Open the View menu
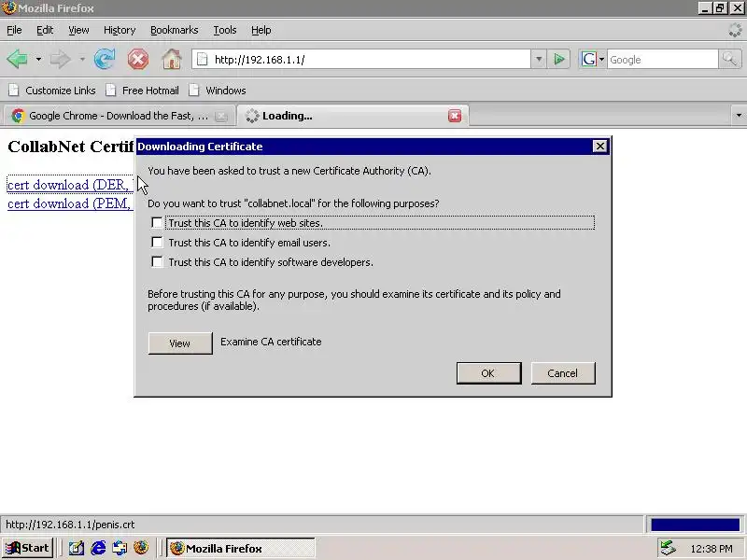Screen dimensions: 747x560 (x=78, y=30)
